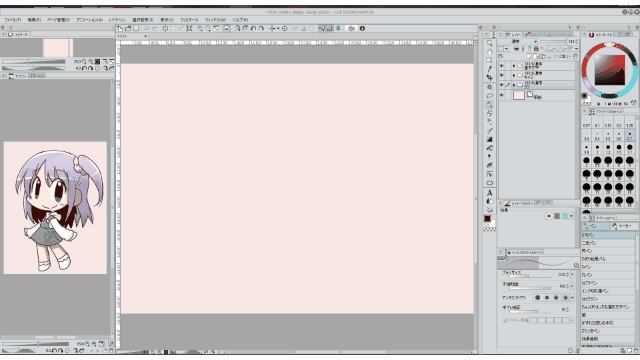Switch to the ペン sub tool tab
This screenshot has height=360, width=640.
coord(595,226)
